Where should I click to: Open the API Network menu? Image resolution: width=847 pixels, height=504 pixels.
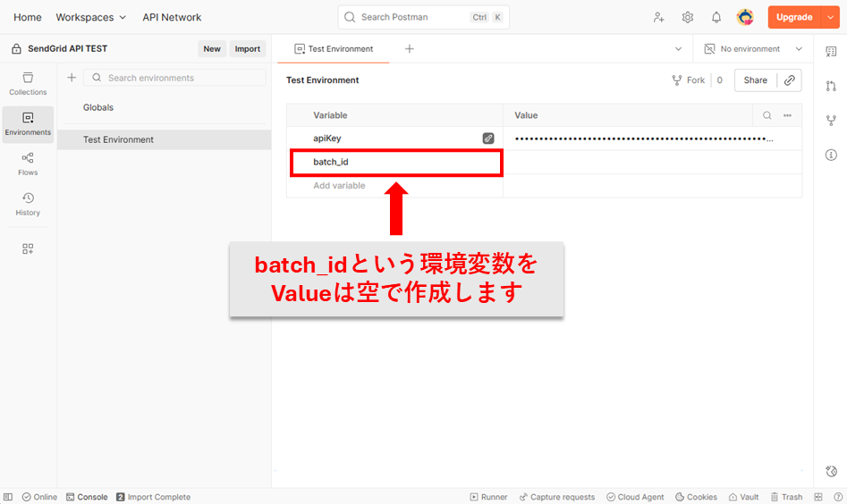click(172, 17)
